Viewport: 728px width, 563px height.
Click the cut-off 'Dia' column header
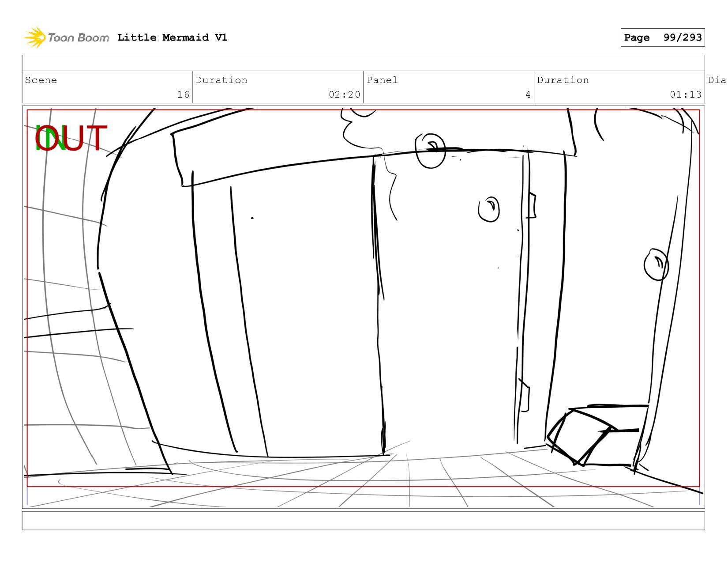(x=717, y=80)
